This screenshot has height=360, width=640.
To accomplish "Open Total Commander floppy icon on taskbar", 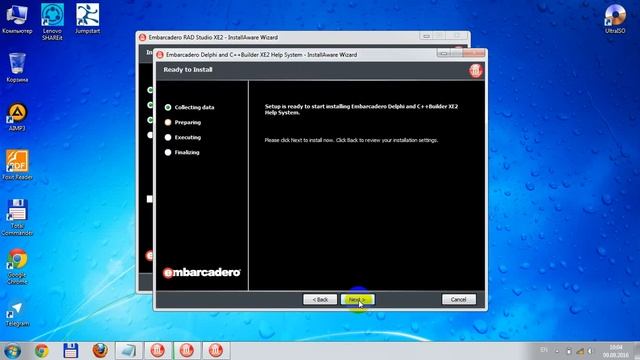I will point(70,351).
